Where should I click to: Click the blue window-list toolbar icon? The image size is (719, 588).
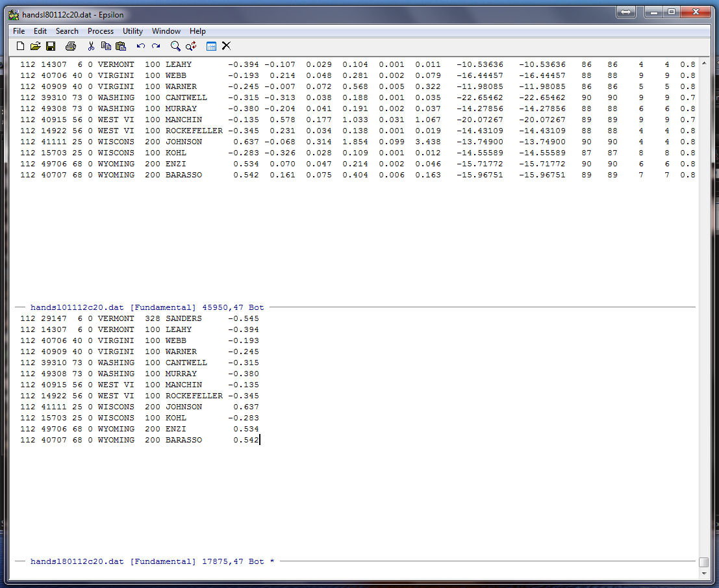(211, 46)
